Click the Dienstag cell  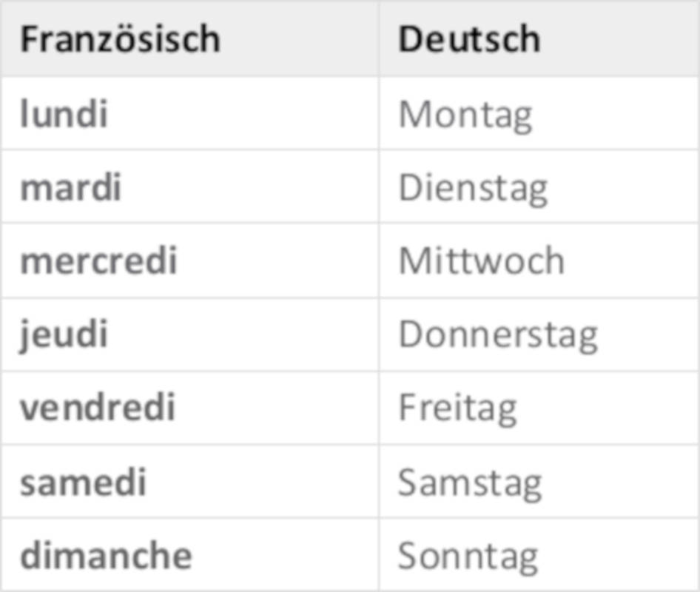point(473,187)
